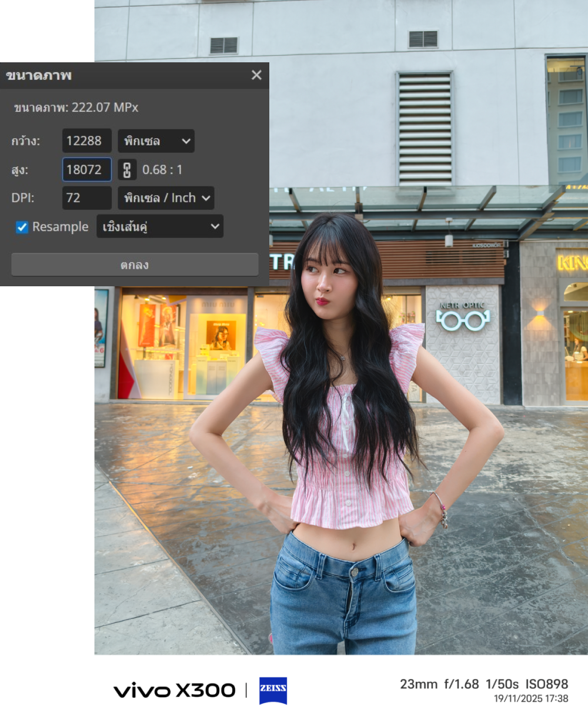Click the vivo X300 watermark logo
588x726 pixels.
tap(175, 690)
